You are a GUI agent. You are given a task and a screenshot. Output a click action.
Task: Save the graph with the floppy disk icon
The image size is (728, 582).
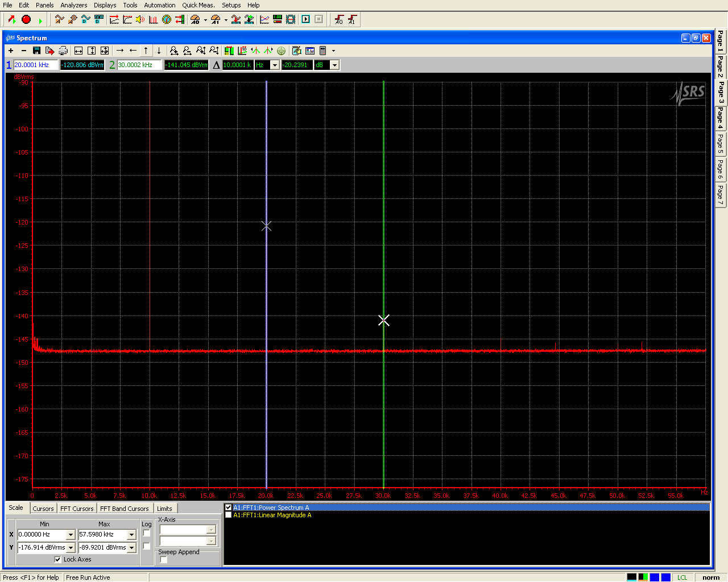pyautogui.click(x=37, y=51)
